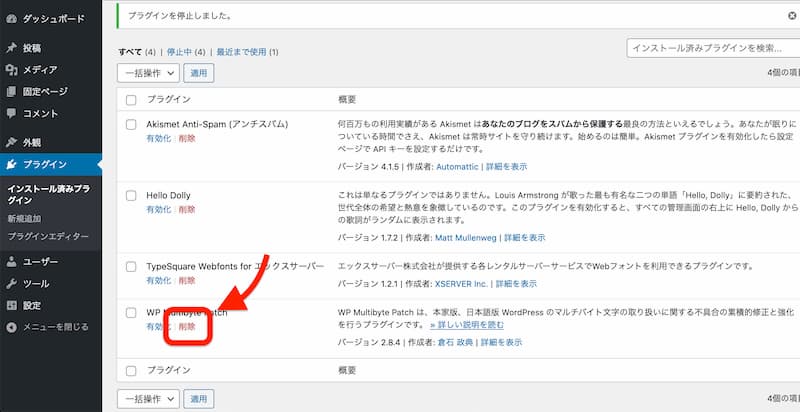Image resolution: width=800 pixels, height=412 pixels.
Task: Activate Akismet Anti-Spam via 有効化
Action: (159, 138)
